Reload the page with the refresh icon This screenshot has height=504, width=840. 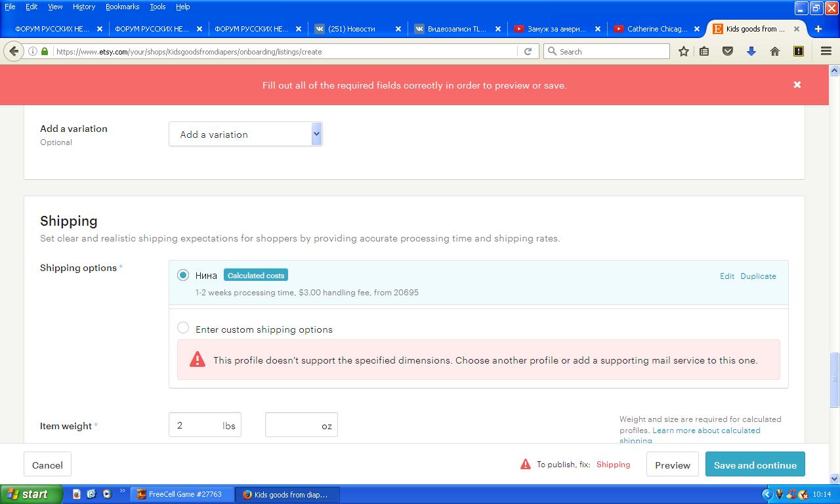click(528, 51)
